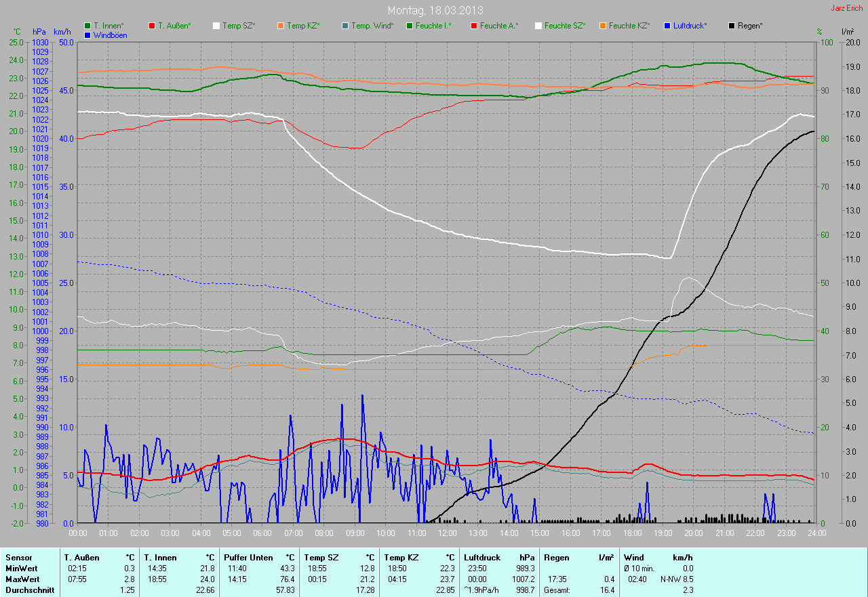
Task: Click the blue Windböen legend square
Action: pos(87,35)
